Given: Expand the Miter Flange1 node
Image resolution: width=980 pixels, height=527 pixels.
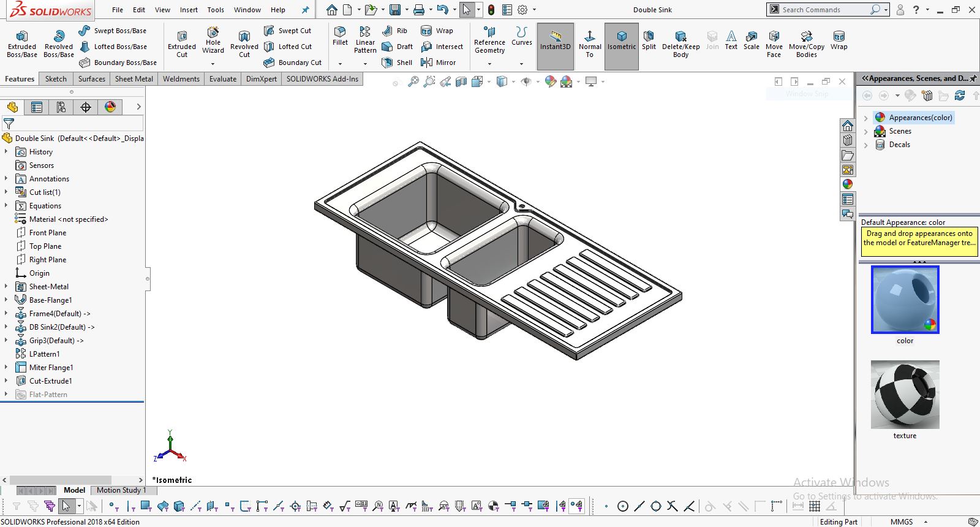Looking at the screenshot, I should 6,367.
